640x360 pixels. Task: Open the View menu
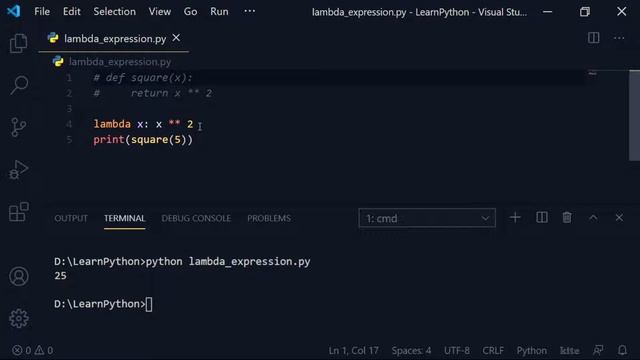click(160, 11)
